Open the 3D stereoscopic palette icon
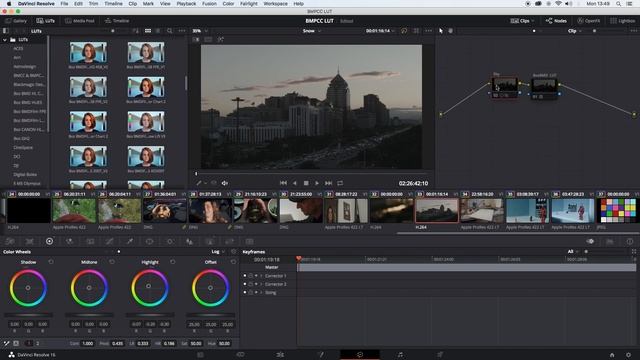 click(x=249, y=241)
